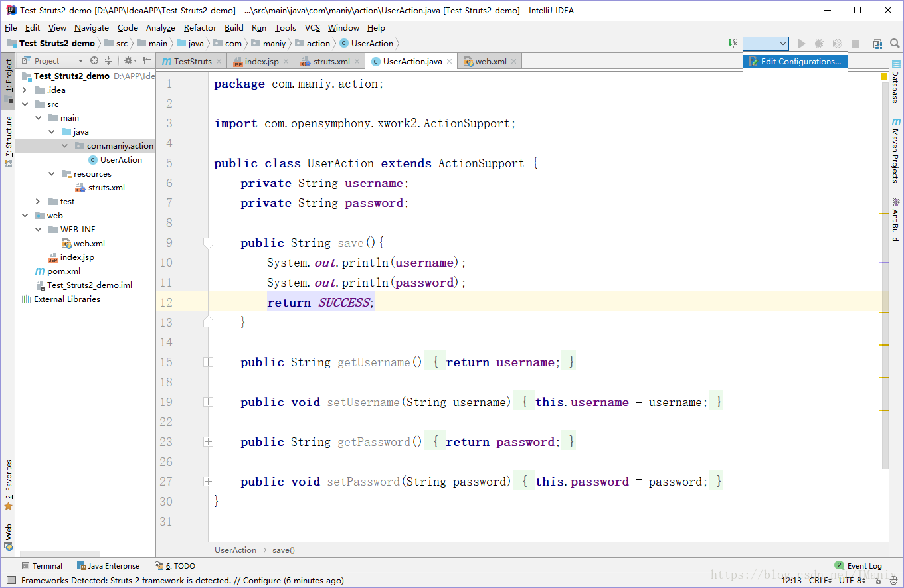
Task: Click the CRLF line separator status
Action: 820,581
